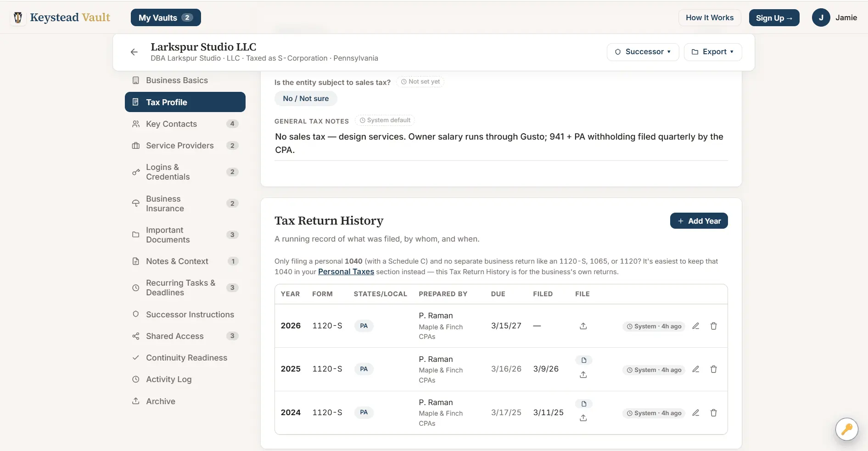868x451 pixels.
Task: Click the Key Contacts count badge 4
Action: (232, 124)
